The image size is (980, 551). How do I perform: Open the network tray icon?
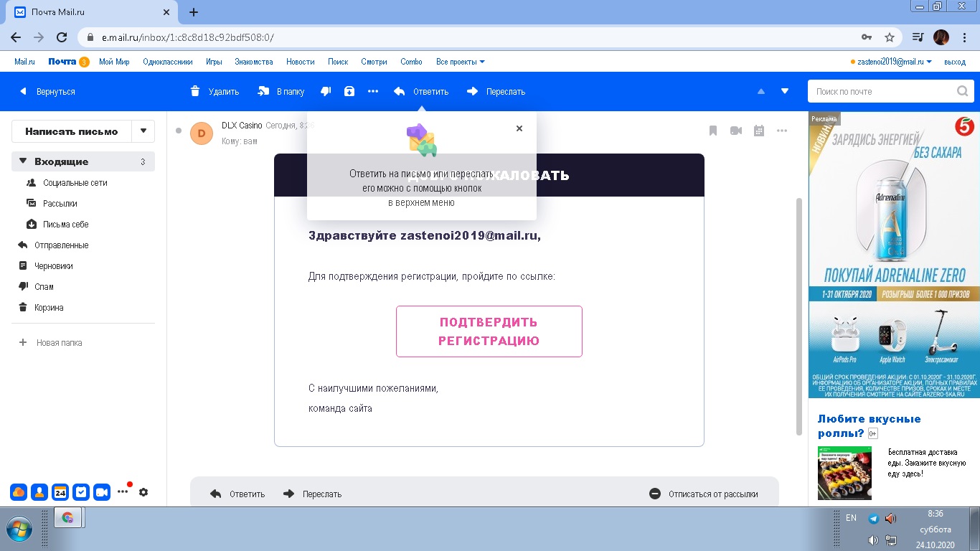click(891, 540)
